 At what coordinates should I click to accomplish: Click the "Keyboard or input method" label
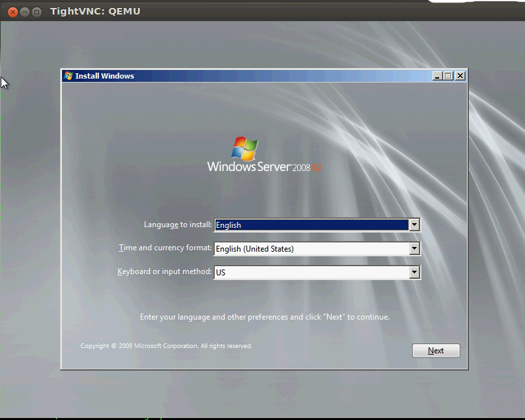(x=164, y=271)
